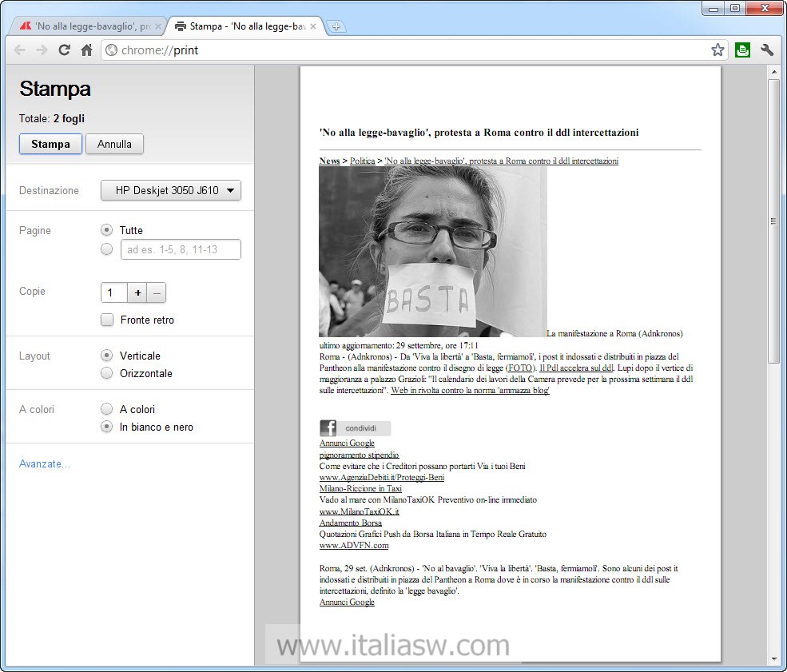Click the 'Andamento Borsa' ad link
The width and height of the screenshot is (787, 672).
point(350,523)
